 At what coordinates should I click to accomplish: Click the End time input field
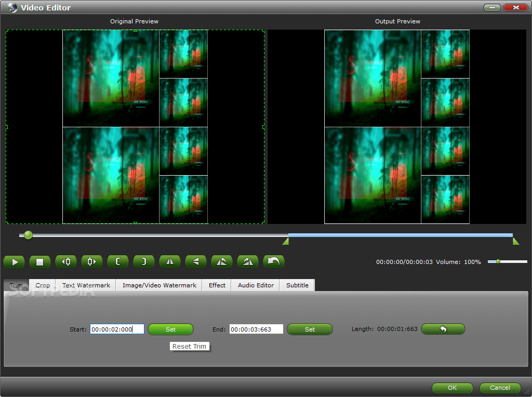pos(256,329)
